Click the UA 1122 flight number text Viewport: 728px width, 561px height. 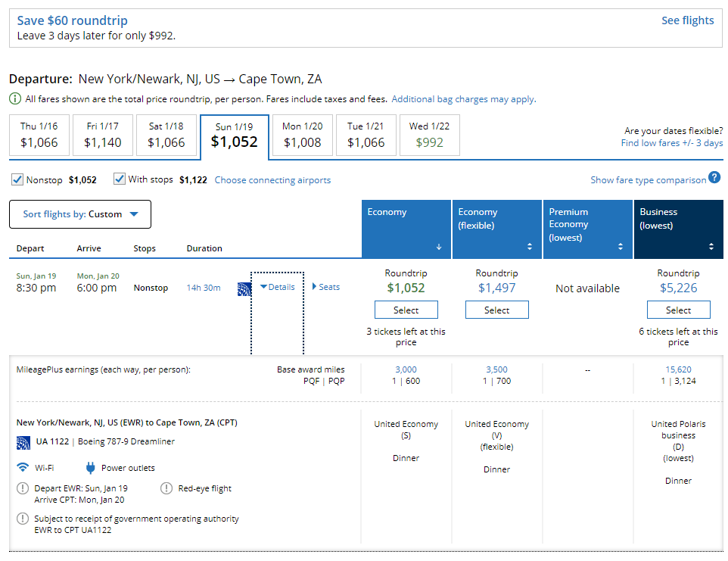(52, 441)
